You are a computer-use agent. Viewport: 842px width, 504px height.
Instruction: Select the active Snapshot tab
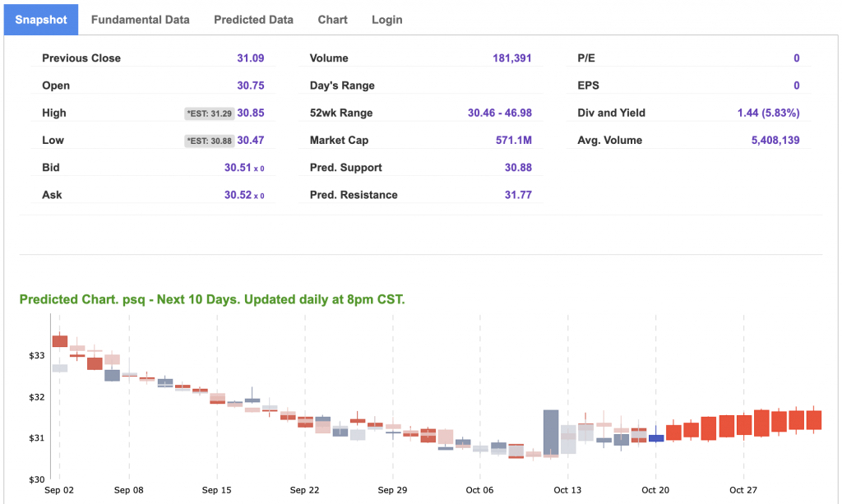(41, 20)
